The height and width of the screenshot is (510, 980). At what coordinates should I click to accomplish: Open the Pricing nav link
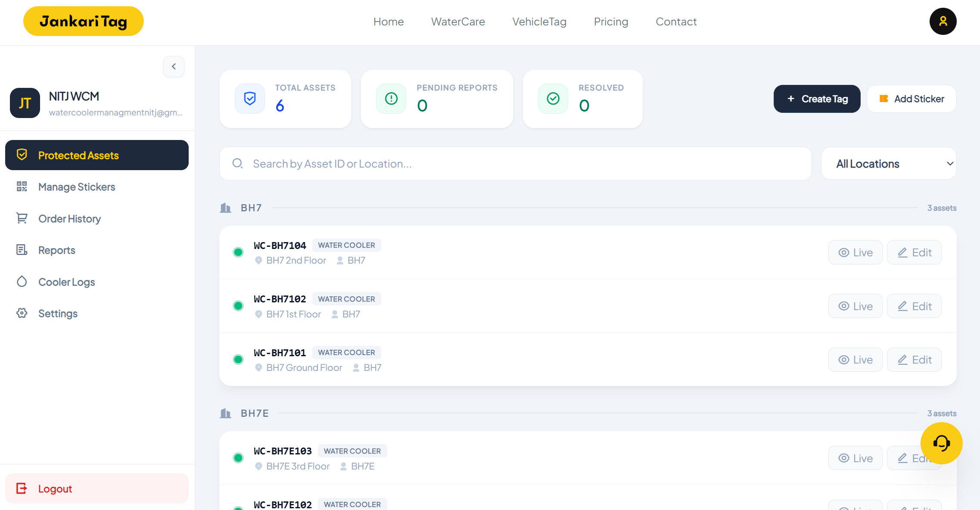(611, 22)
